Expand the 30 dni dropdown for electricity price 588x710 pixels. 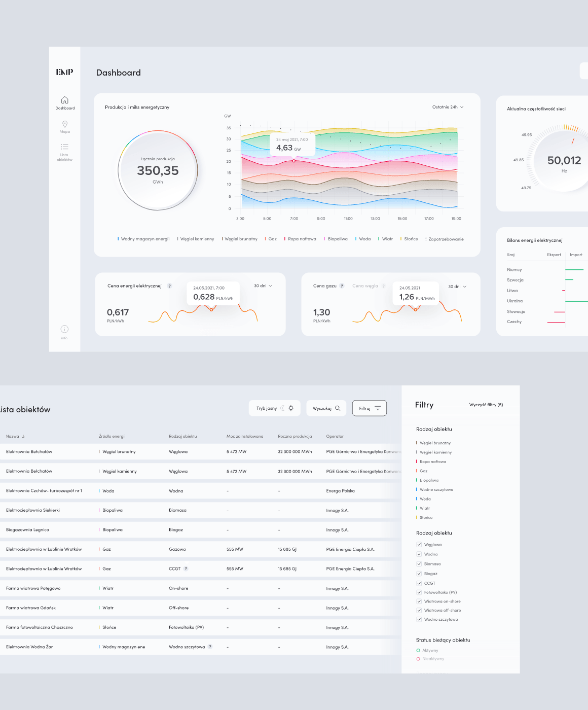tap(263, 286)
